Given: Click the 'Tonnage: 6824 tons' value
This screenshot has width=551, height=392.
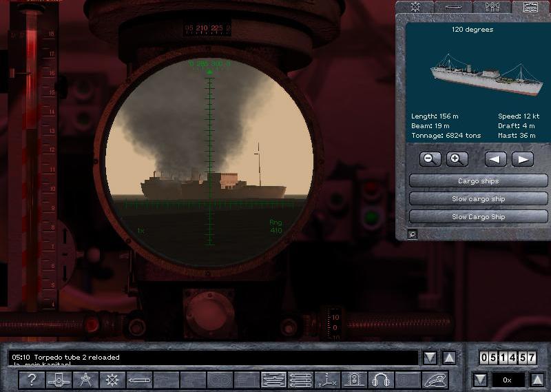Looking at the screenshot, I should pyautogui.click(x=446, y=136).
